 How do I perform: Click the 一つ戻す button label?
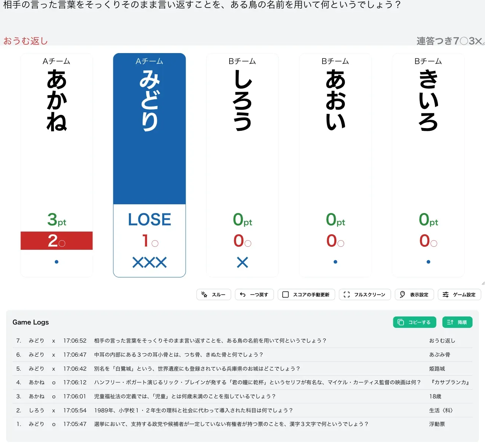pyautogui.click(x=259, y=295)
